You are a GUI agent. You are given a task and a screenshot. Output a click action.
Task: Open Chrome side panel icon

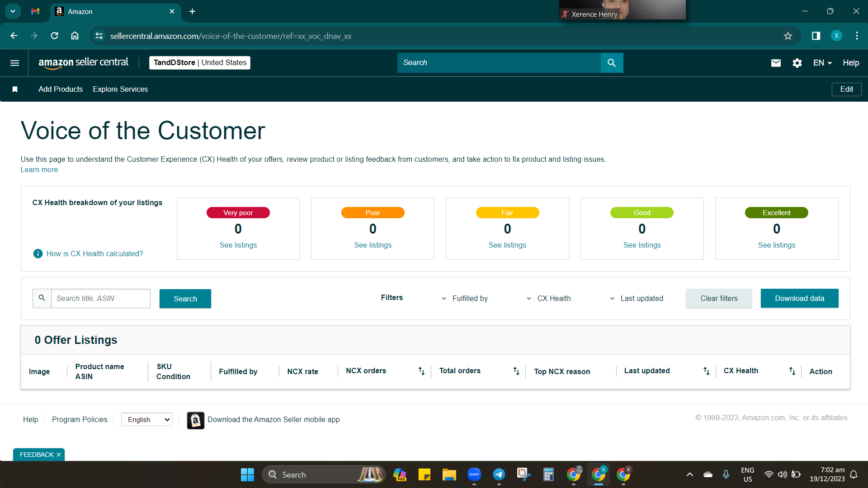[x=816, y=36]
